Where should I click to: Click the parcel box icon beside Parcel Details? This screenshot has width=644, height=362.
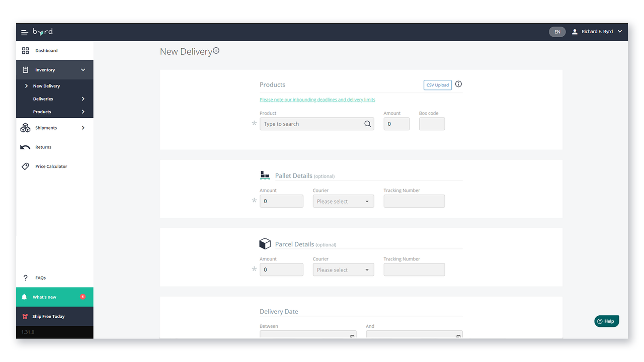click(265, 243)
